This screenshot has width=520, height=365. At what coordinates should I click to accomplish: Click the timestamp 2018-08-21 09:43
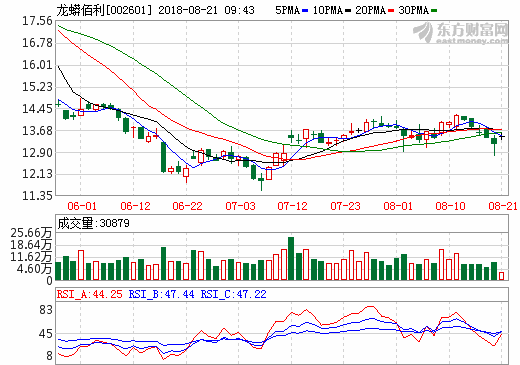206,10
